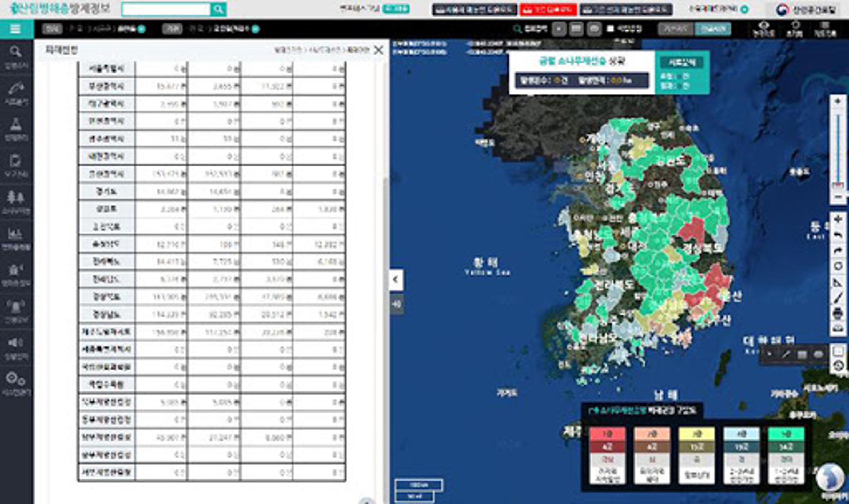
Task: Expand second breadcrumb dropdown teal circle
Action: 256,29
